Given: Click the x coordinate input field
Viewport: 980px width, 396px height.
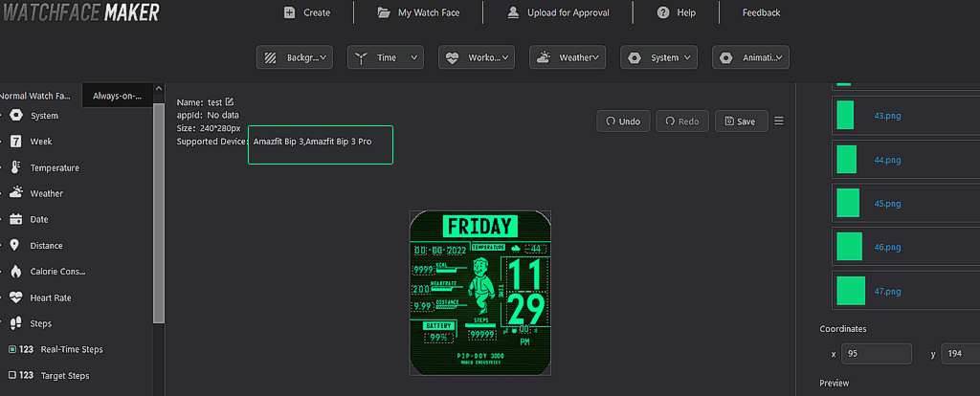Looking at the screenshot, I should point(877,354).
